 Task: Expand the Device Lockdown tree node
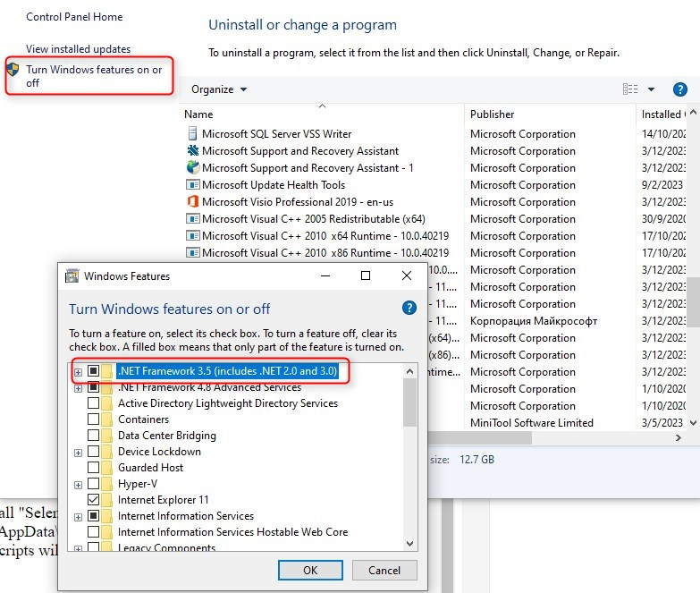tap(78, 453)
